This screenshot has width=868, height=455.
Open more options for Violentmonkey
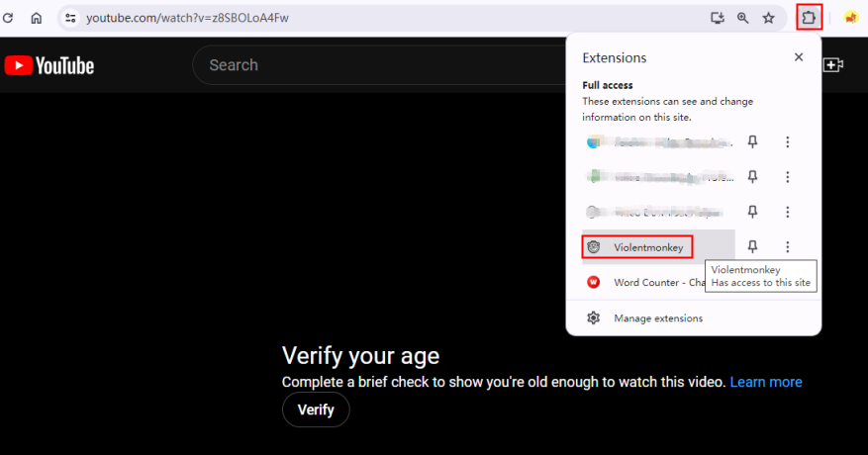point(788,247)
